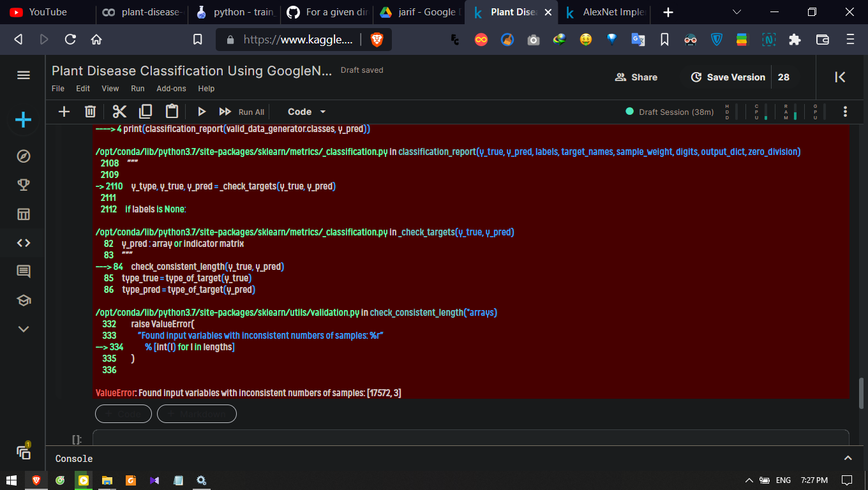Open the notebook Help menu

coord(206,89)
